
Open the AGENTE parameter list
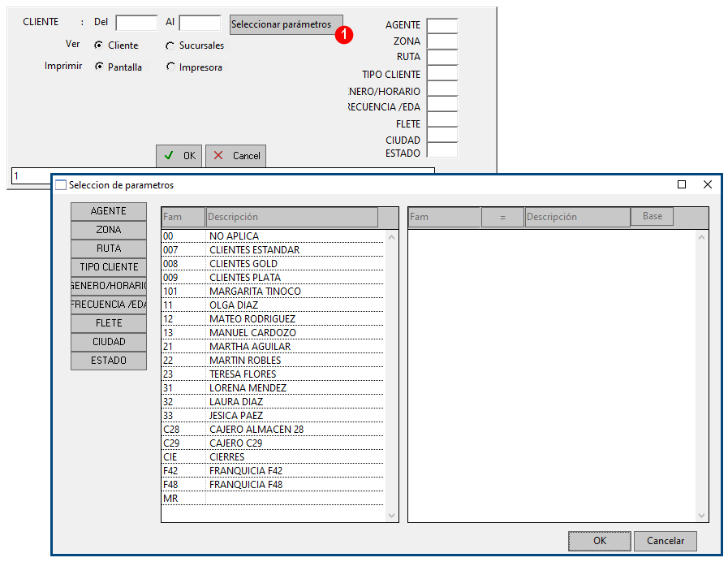(109, 211)
